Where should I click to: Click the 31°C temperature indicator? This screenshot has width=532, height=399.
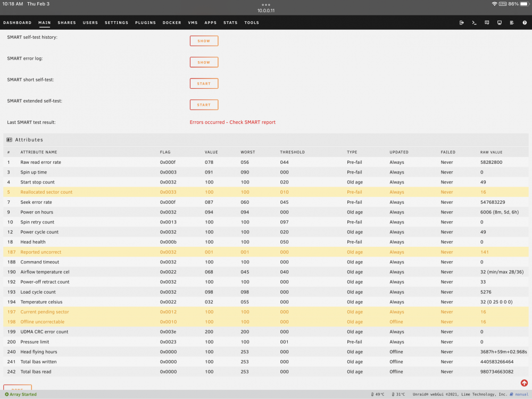click(x=398, y=394)
